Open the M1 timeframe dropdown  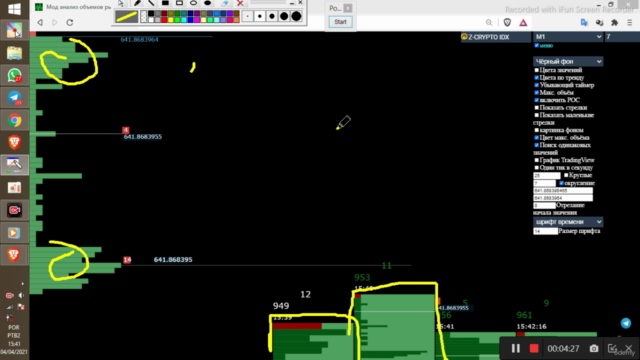pyautogui.click(x=568, y=37)
